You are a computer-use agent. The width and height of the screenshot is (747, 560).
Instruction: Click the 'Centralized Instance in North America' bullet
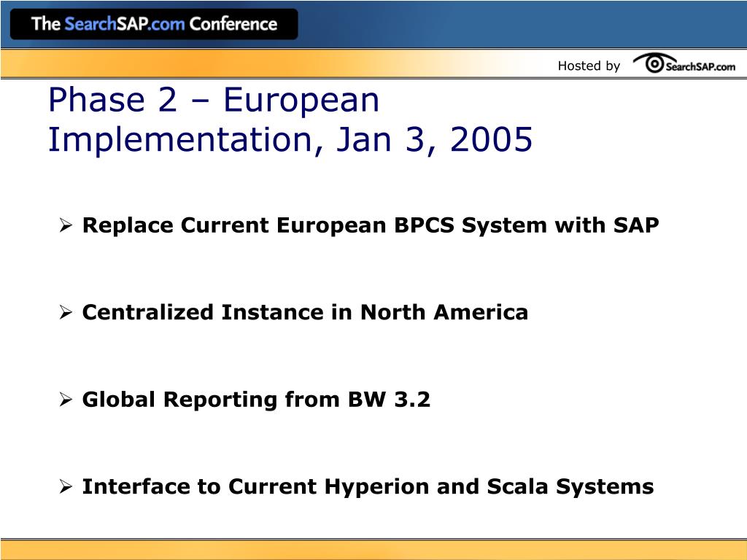point(293,312)
